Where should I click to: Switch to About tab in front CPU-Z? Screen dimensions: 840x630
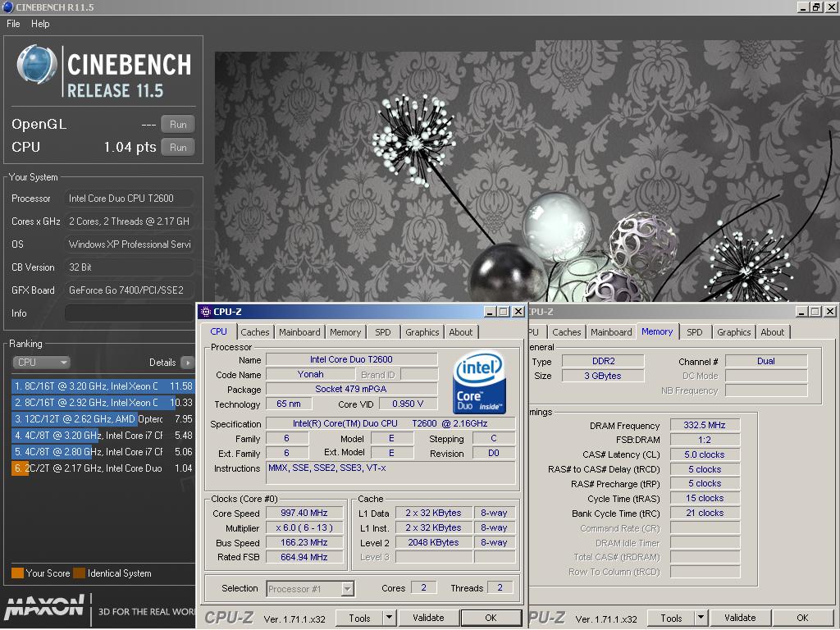pyautogui.click(x=461, y=332)
